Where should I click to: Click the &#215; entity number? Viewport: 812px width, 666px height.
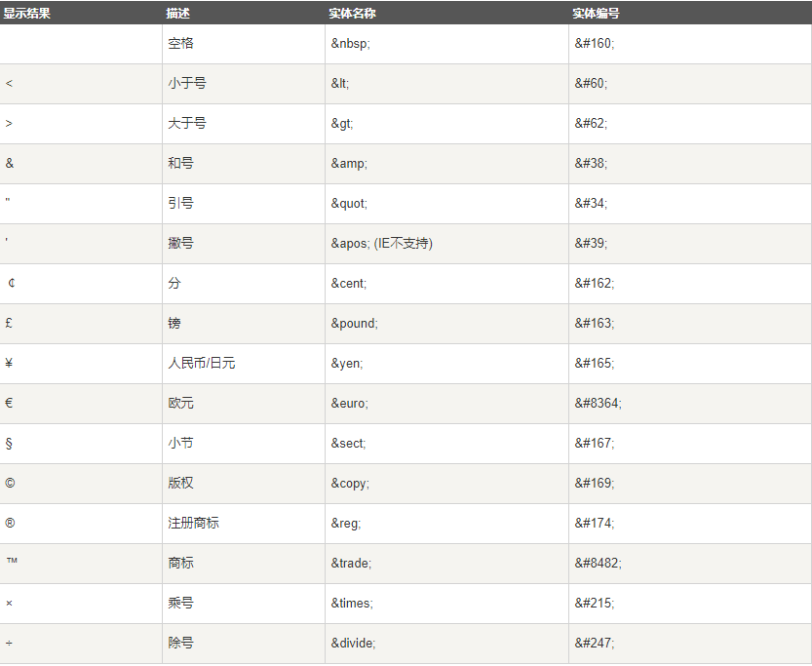(594, 603)
